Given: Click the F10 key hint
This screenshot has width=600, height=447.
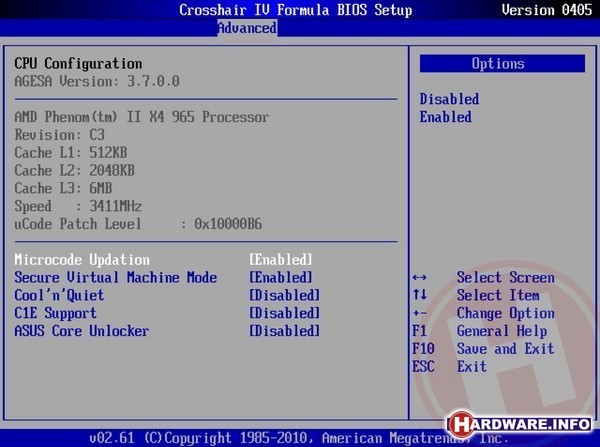Looking at the screenshot, I should coord(423,349).
